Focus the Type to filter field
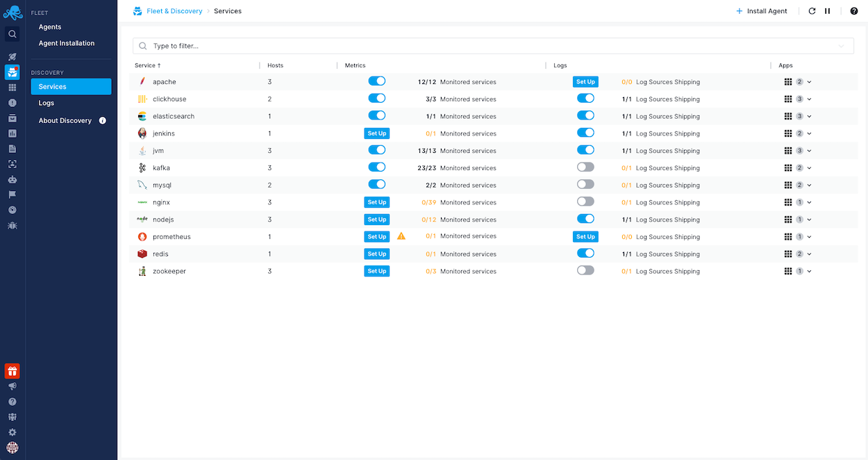 (493, 46)
